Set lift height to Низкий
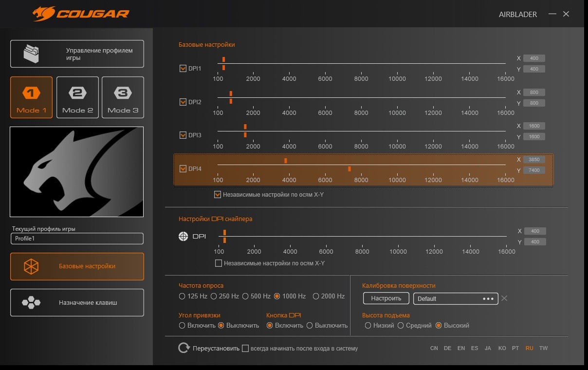588x370 pixels. click(x=368, y=326)
